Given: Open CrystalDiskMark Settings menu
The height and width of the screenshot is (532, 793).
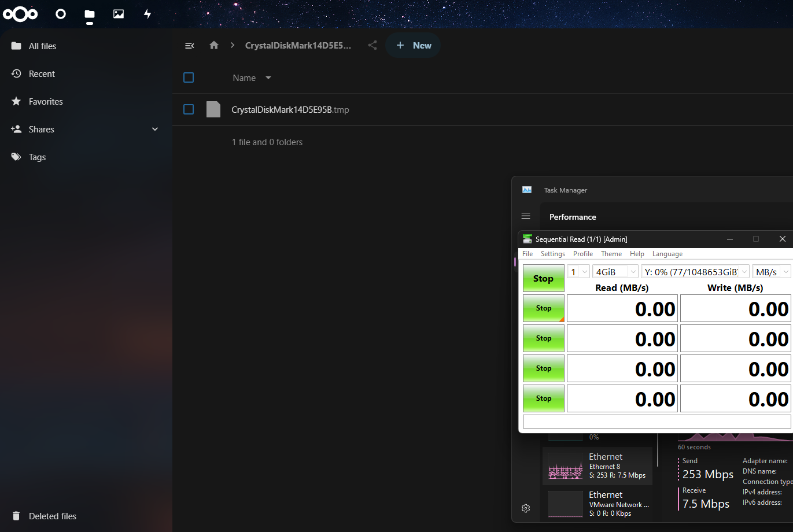Looking at the screenshot, I should tap(553, 254).
